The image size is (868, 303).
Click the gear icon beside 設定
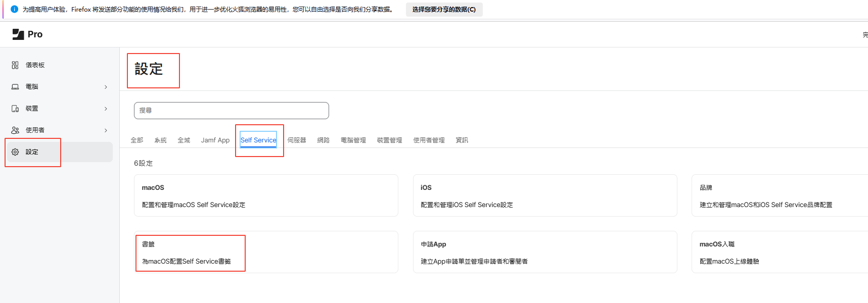15,152
